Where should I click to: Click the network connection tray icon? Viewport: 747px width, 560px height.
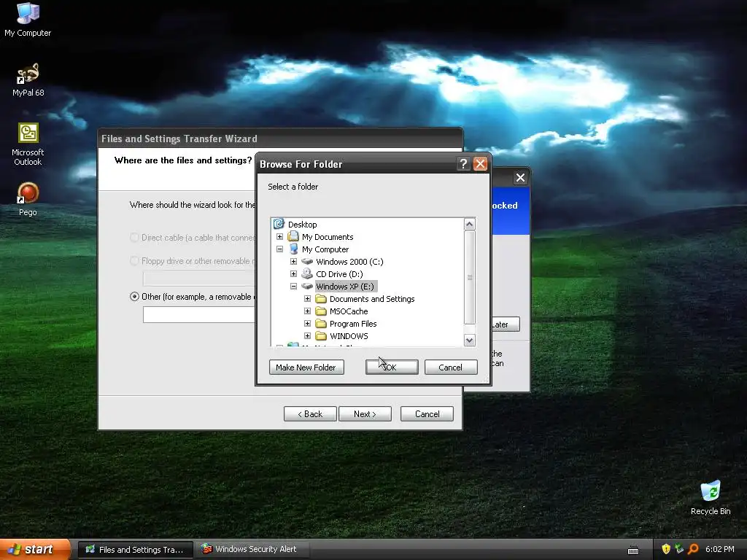click(x=679, y=549)
